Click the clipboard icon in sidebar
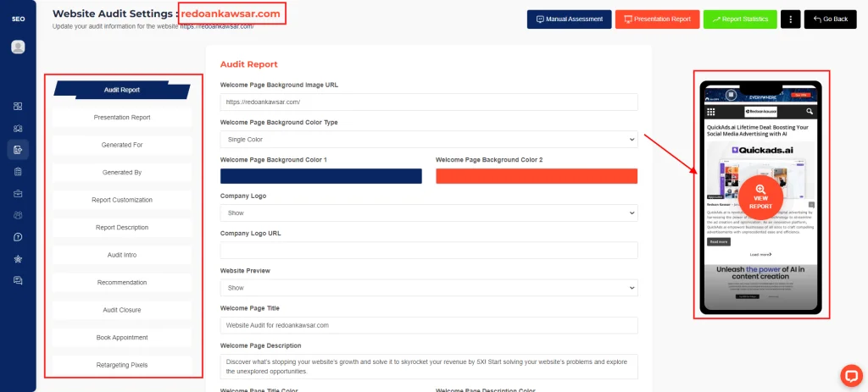 pyautogui.click(x=18, y=171)
